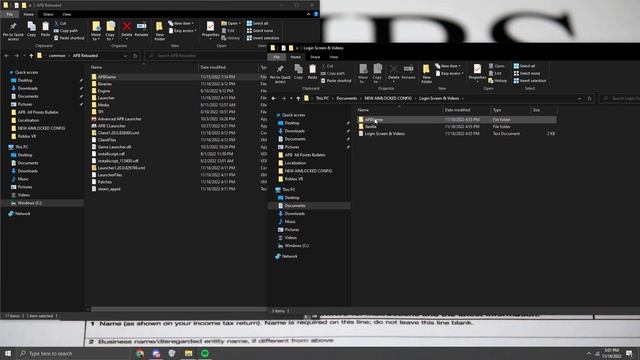Click the Search APB Reloaded field
The image size is (640, 360).
click(x=206, y=56)
